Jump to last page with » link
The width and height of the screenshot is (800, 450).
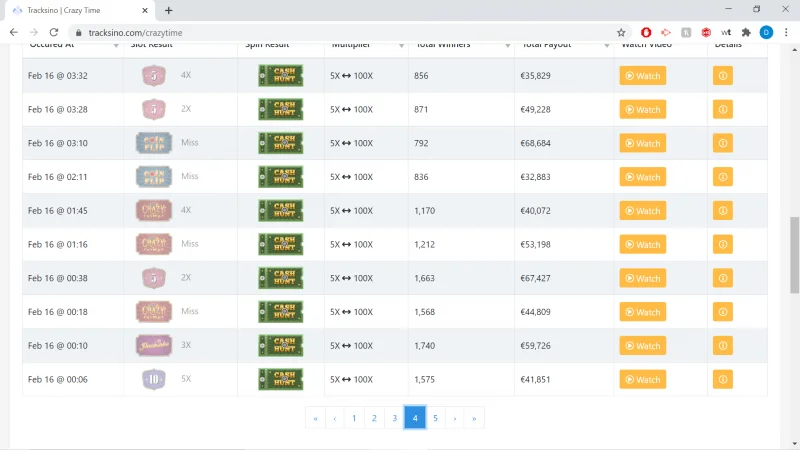pyautogui.click(x=474, y=418)
